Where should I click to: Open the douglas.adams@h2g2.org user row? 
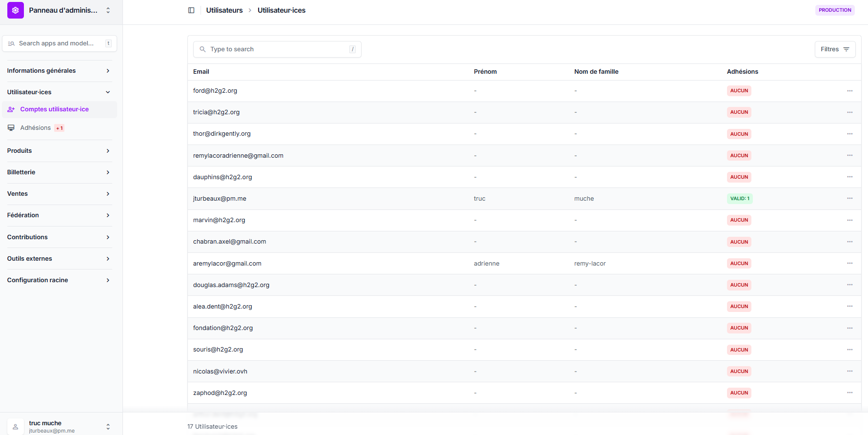point(231,285)
